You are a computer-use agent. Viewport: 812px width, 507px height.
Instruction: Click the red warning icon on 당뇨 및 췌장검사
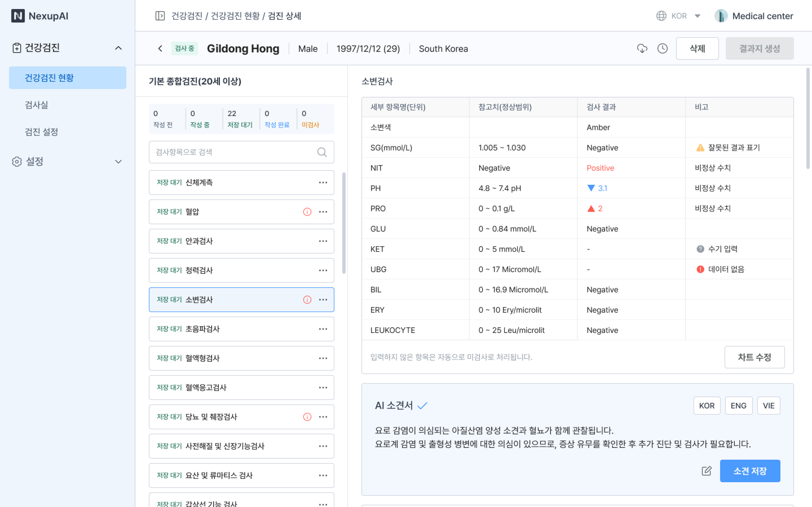coord(307,417)
